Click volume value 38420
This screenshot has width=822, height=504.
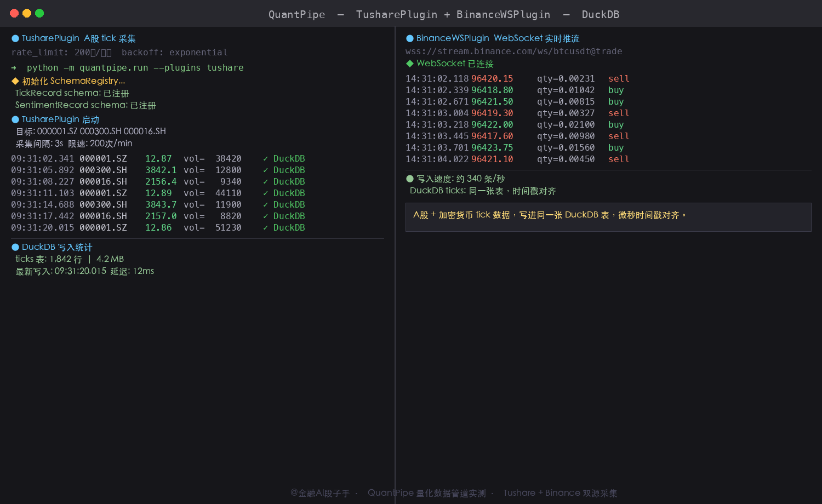[x=229, y=159]
